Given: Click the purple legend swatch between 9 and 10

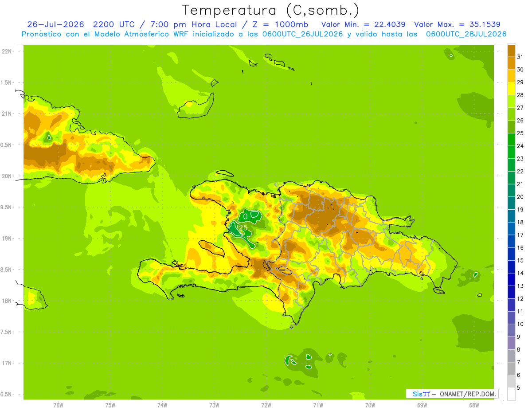Looking at the screenshot, I should click(511, 330).
